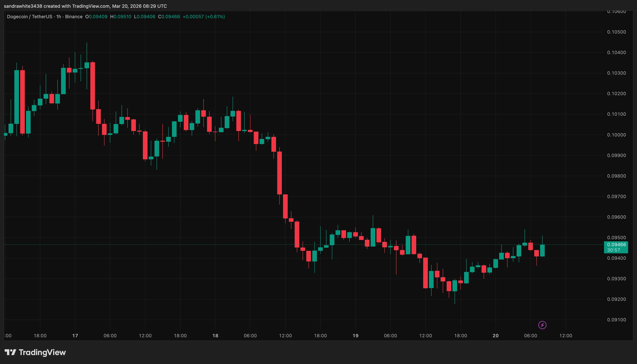
Task: Click the 0.10500 price axis label
Action: 616,32
